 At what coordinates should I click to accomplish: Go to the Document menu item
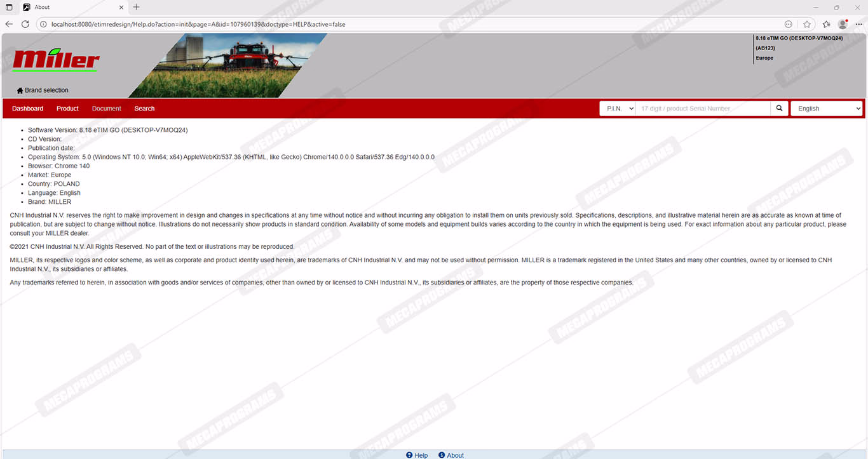(x=106, y=109)
